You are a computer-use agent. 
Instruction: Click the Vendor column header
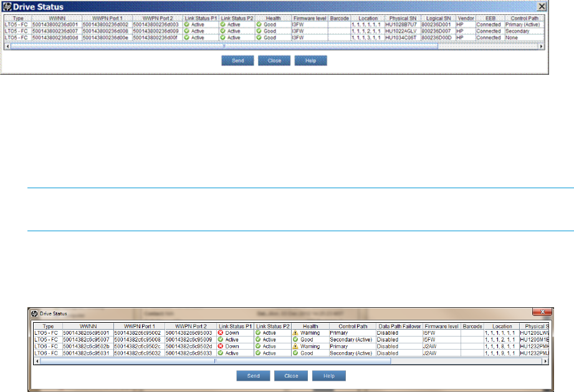pyautogui.click(x=465, y=18)
